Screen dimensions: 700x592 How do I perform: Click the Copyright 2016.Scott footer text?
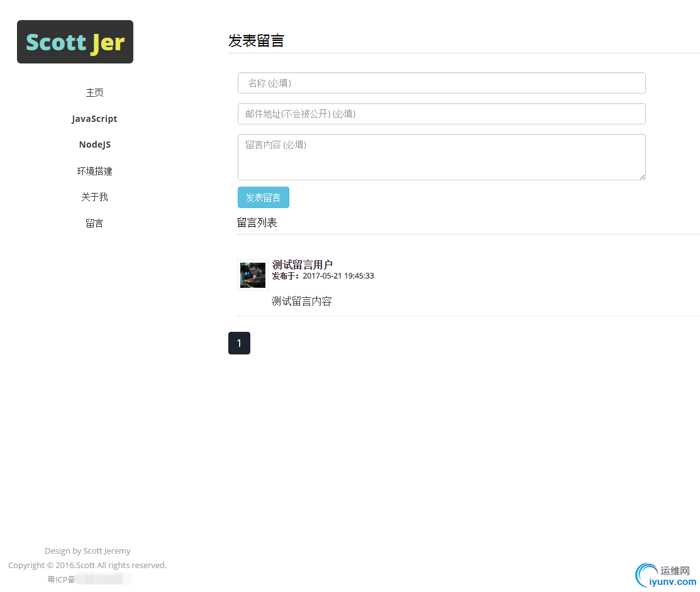pyautogui.click(x=87, y=565)
